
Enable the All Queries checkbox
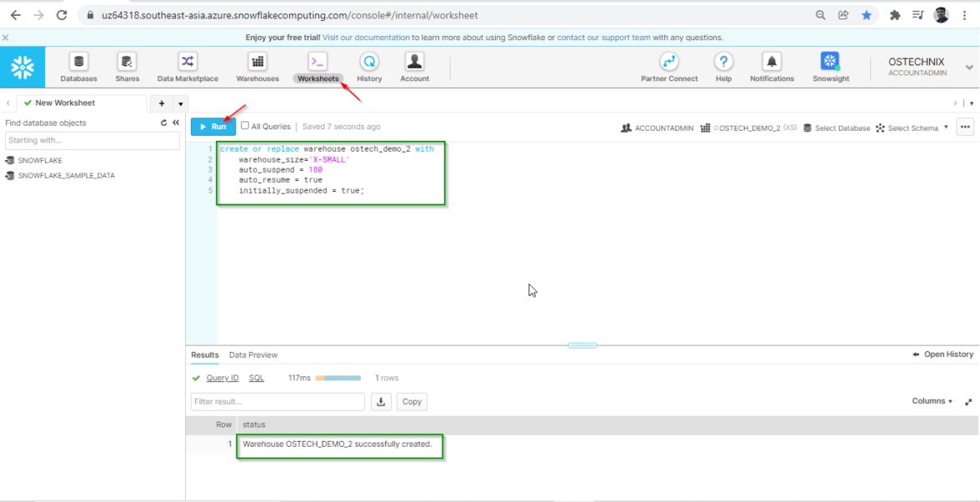point(244,126)
